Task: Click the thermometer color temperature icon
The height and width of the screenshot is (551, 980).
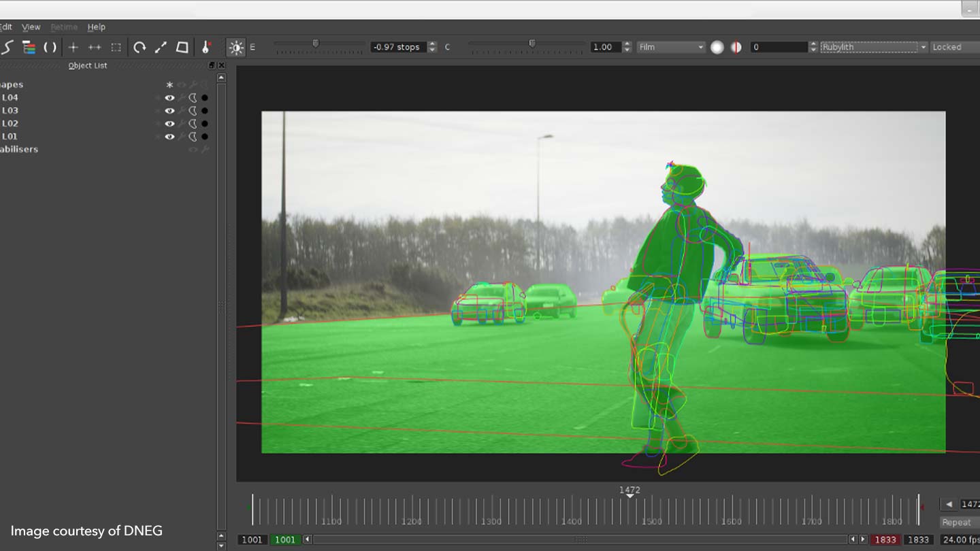Action: tap(208, 47)
